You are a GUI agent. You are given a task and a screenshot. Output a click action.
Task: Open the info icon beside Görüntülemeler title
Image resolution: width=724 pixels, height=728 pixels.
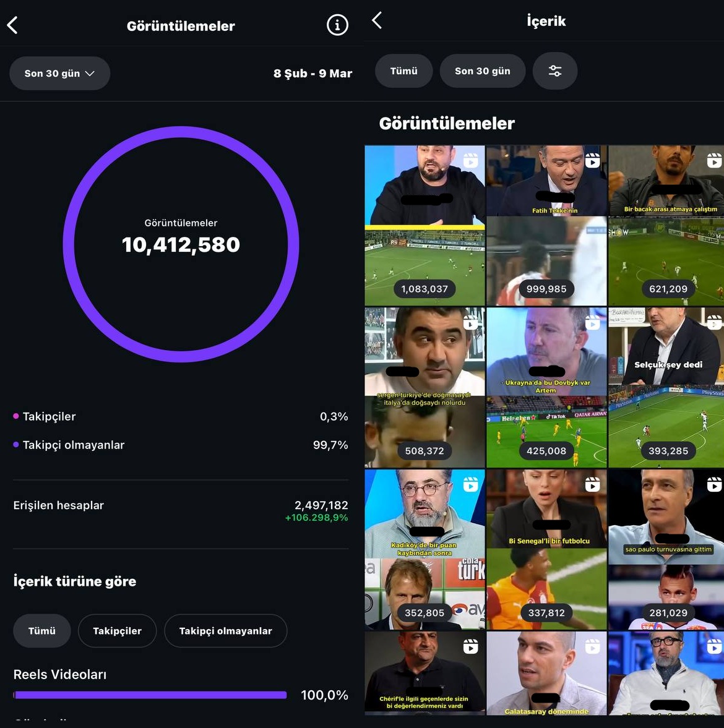[337, 25]
